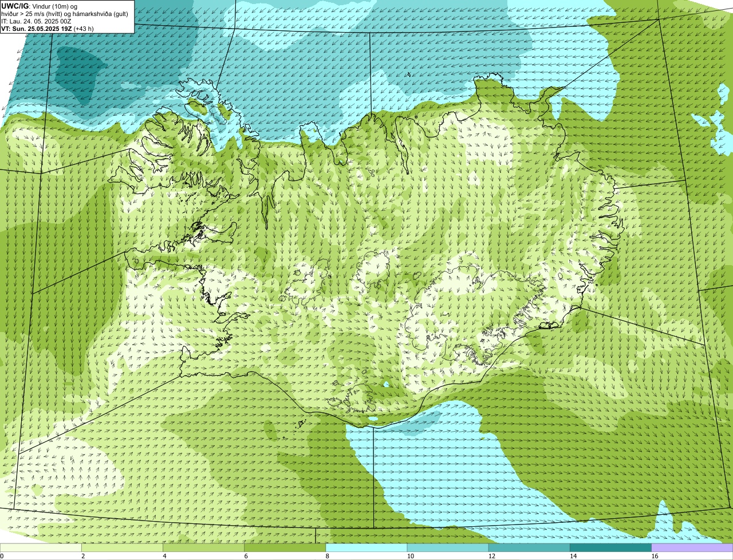Click the legend value label "6"
733x560 pixels.
246,556
